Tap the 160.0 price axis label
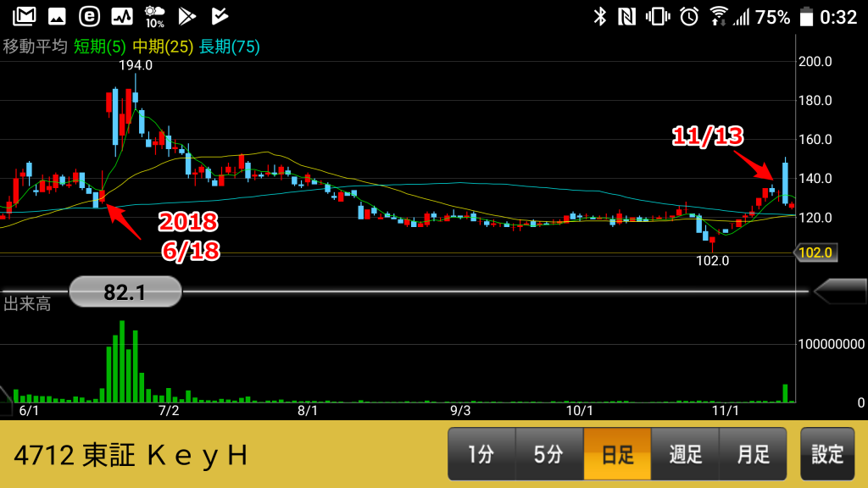Image resolution: width=868 pixels, height=488 pixels. click(815, 140)
